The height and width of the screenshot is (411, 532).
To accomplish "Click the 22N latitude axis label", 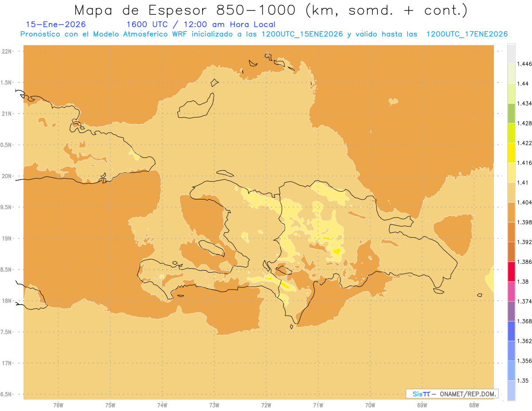I will (8, 51).
